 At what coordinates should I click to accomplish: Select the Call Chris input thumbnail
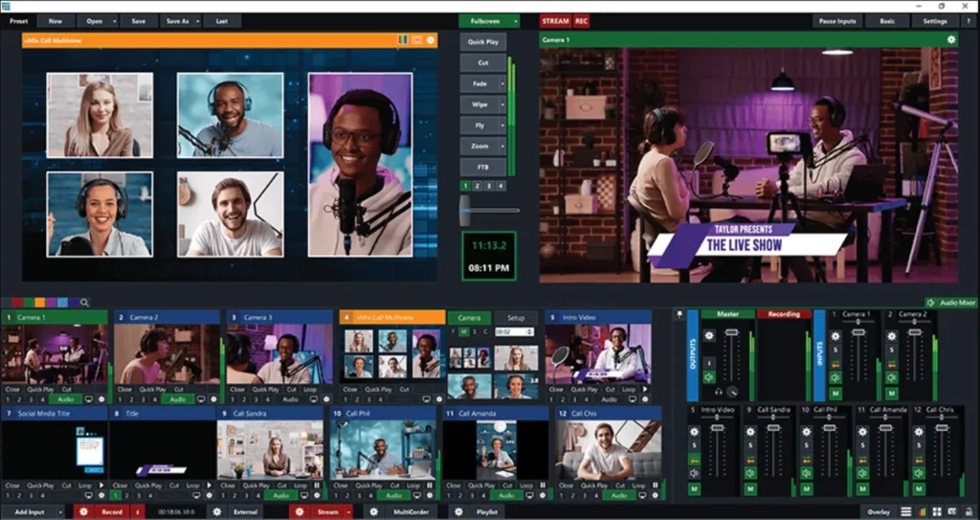(609, 450)
